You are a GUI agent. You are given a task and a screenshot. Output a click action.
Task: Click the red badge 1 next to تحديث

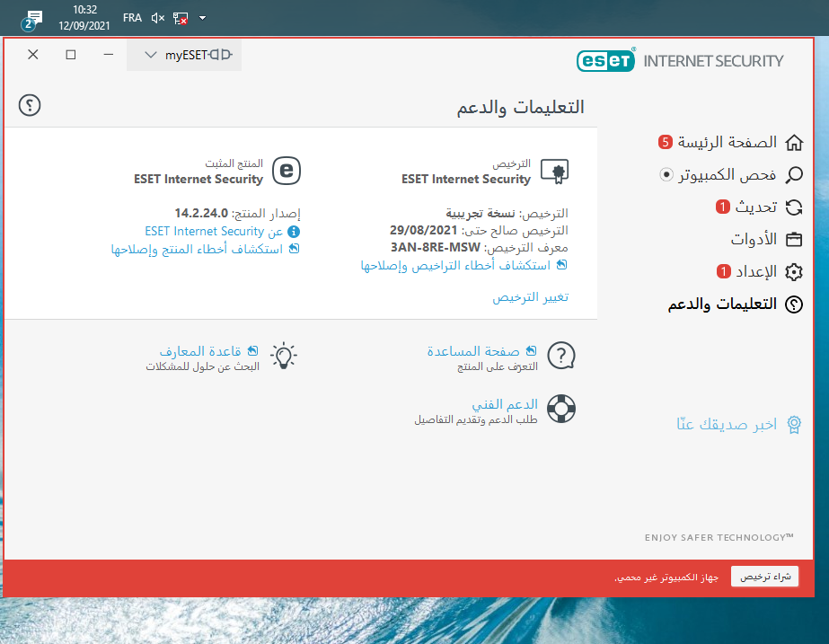(x=723, y=207)
